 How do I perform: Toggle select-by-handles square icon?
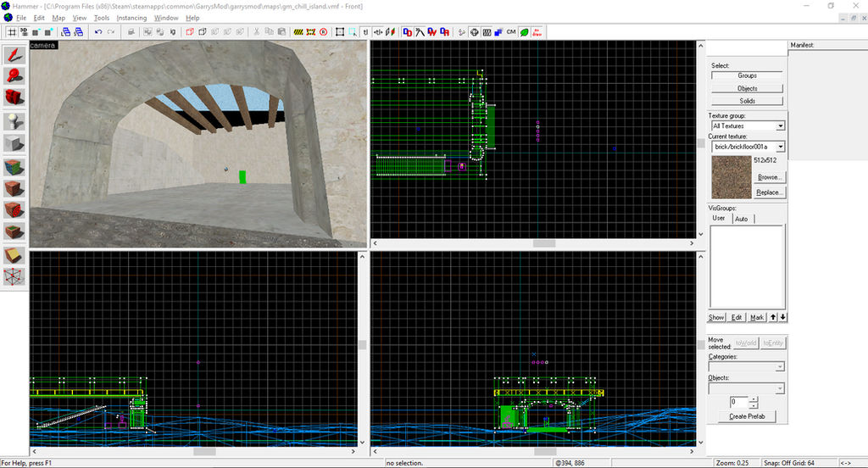click(x=340, y=32)
